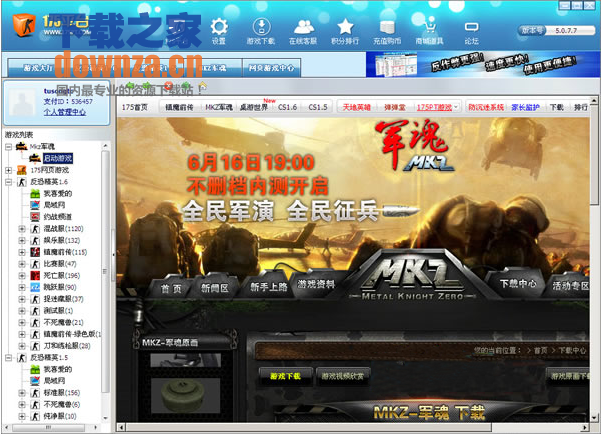This screenshot has width=601, height=435.
Task: Open 桌游世界 in the web nav bar
Action: click(253, 107)
